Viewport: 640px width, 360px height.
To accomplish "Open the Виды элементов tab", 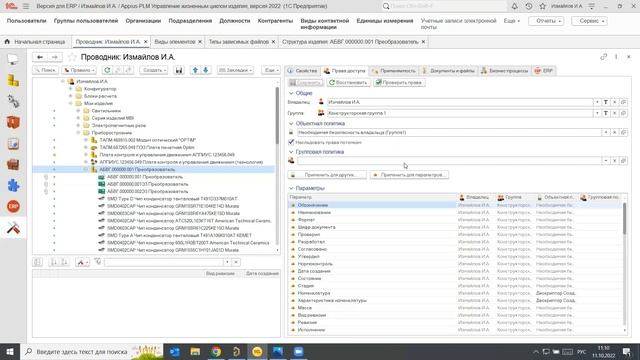I will (175, 42).
